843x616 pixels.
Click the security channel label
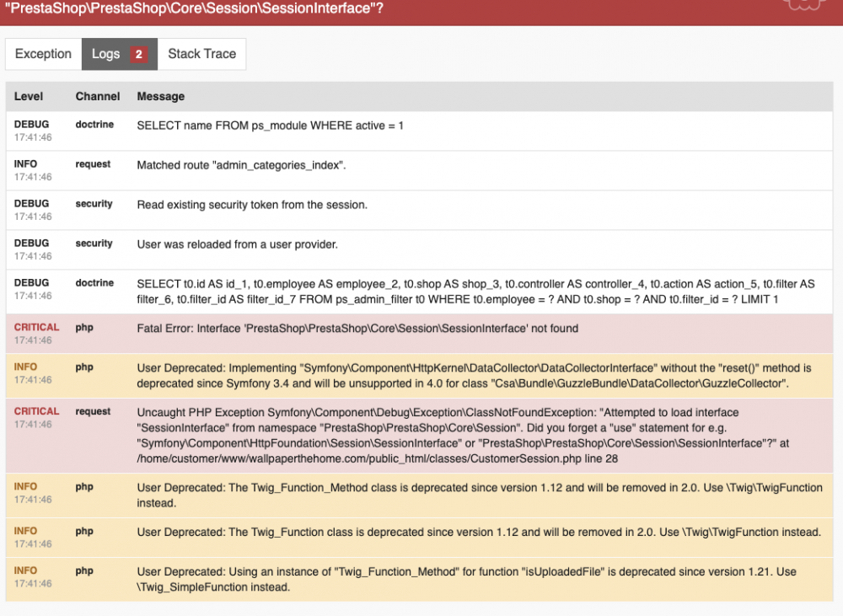coord(94,203)
